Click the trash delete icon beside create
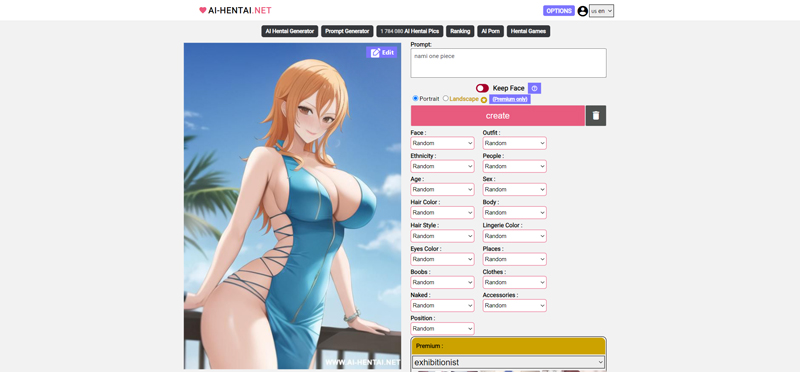Viewport: 800px width, 372px height. click(x=596, y=116)
